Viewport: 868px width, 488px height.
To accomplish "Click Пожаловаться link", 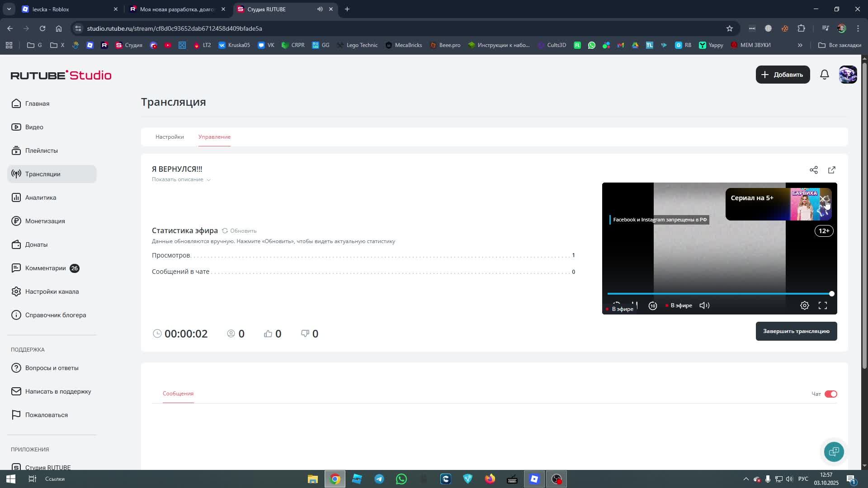I will point(52,415).
